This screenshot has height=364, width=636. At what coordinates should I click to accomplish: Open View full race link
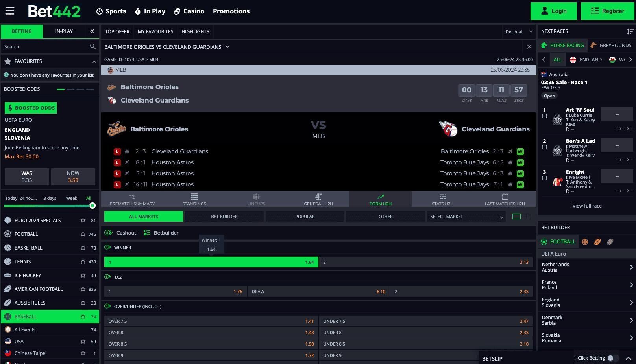[587, 206]
